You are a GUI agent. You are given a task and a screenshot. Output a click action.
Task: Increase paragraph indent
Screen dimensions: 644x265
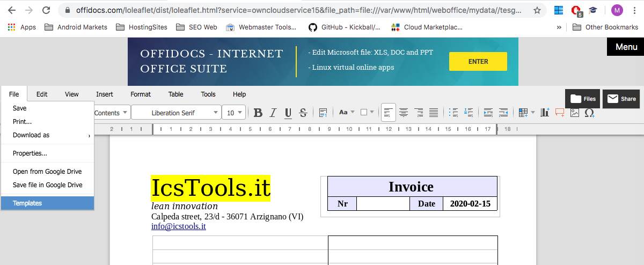pyautogui.click(x=488, y=113)
